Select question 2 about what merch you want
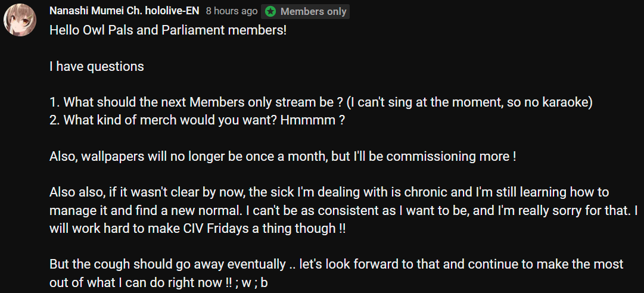 [197, 121]
